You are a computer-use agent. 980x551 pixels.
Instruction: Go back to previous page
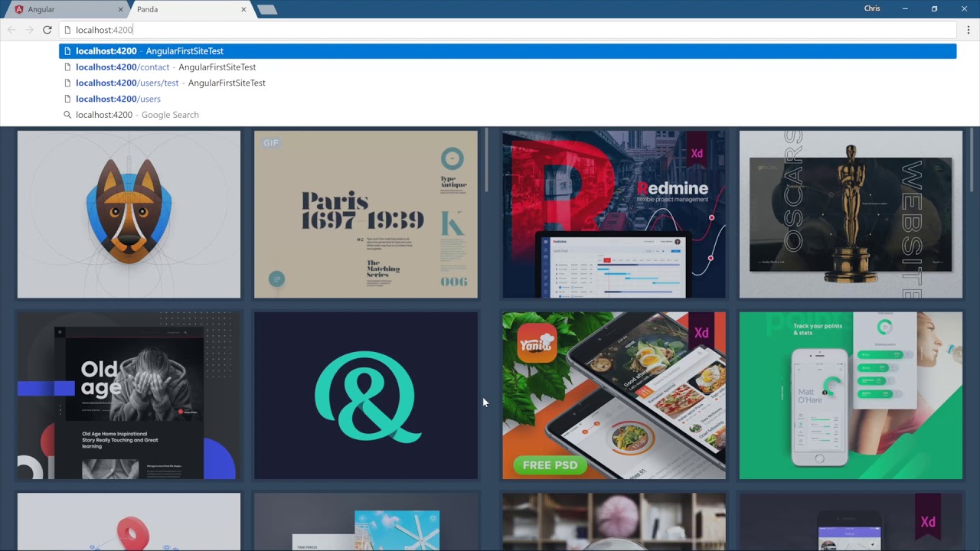coord(11,30)
